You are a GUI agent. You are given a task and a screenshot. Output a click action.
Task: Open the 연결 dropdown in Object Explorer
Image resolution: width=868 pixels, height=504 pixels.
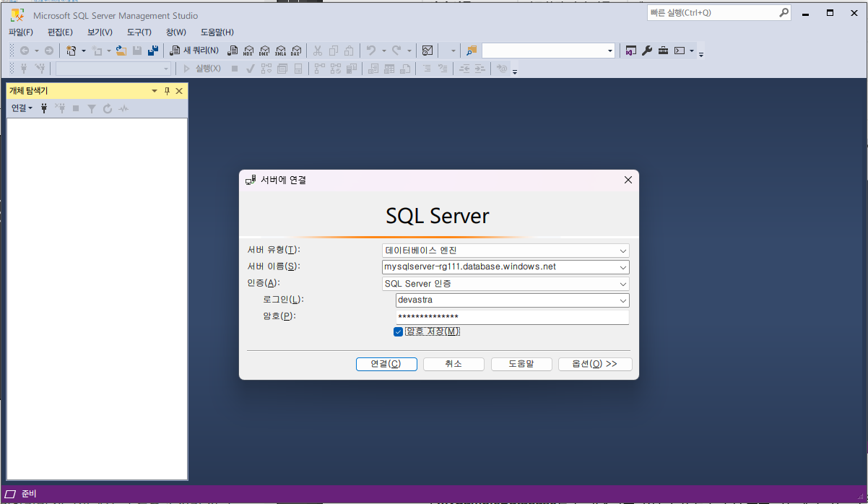22,108
